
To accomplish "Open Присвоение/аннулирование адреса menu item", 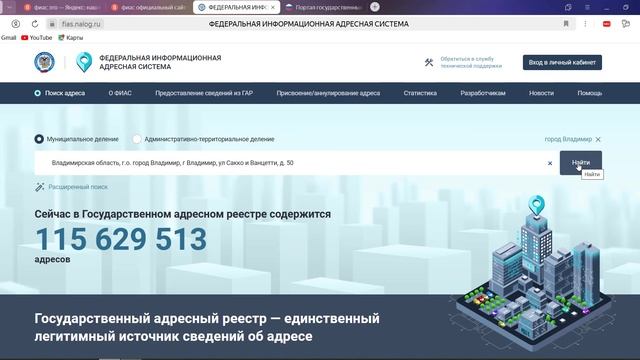I will pyautogui.click(x=328, y=93).
